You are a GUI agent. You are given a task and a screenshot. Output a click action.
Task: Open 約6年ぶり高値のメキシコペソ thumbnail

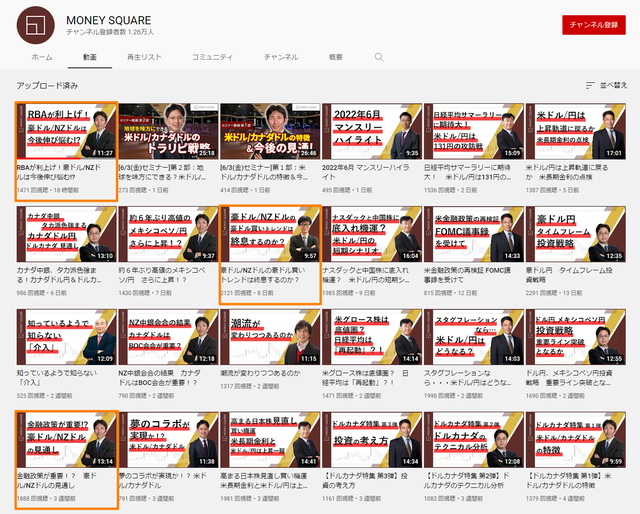coord(169,234)
